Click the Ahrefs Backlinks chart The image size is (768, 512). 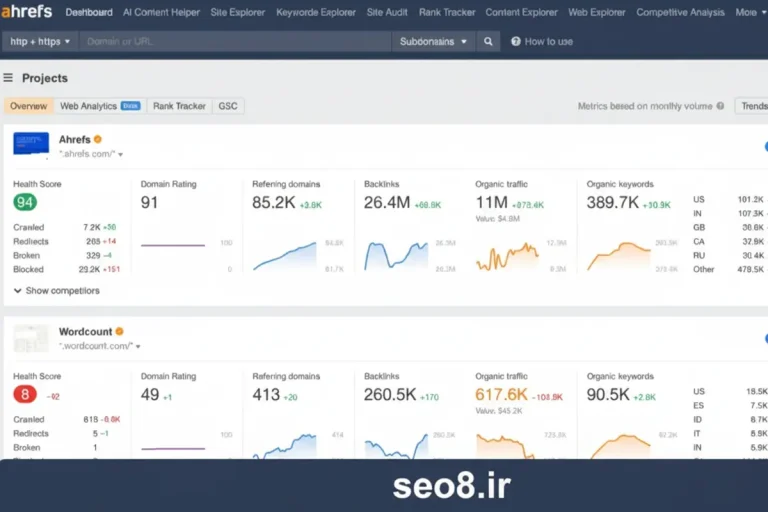coord(396,256)
